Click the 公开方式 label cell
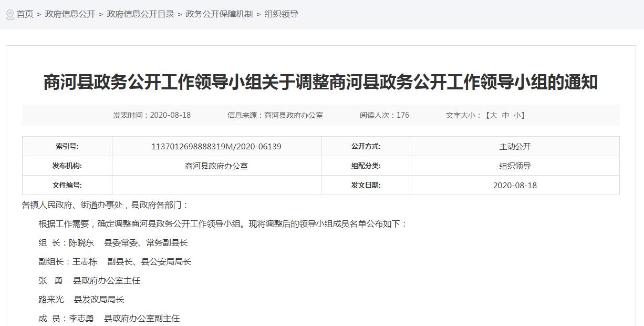 tap(366, 147)
